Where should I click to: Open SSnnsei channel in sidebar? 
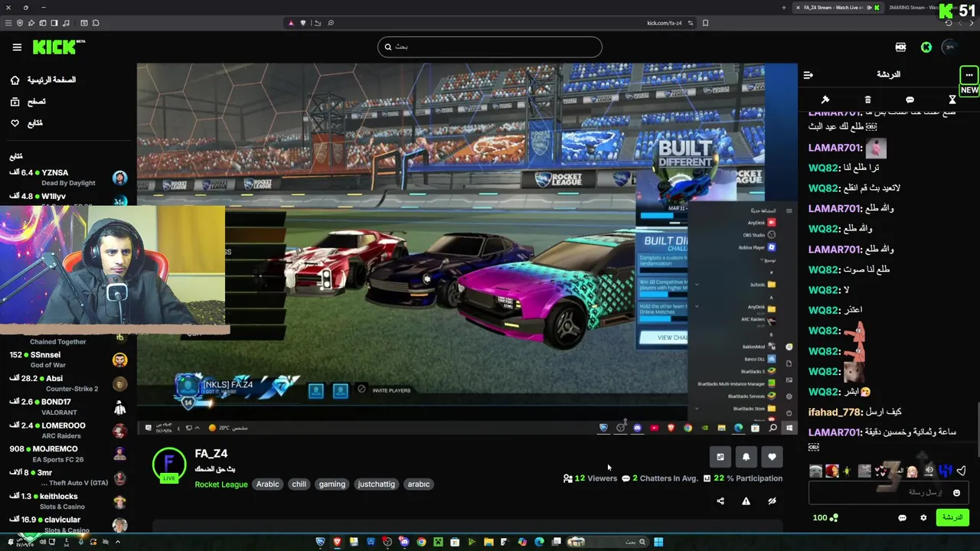click(68, 360)
